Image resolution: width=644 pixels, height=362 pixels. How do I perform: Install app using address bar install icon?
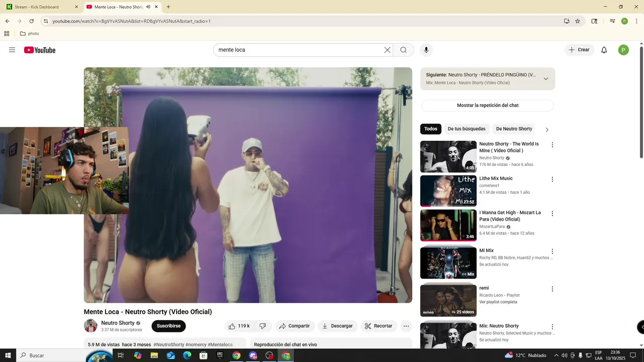(x=567, y=21)
